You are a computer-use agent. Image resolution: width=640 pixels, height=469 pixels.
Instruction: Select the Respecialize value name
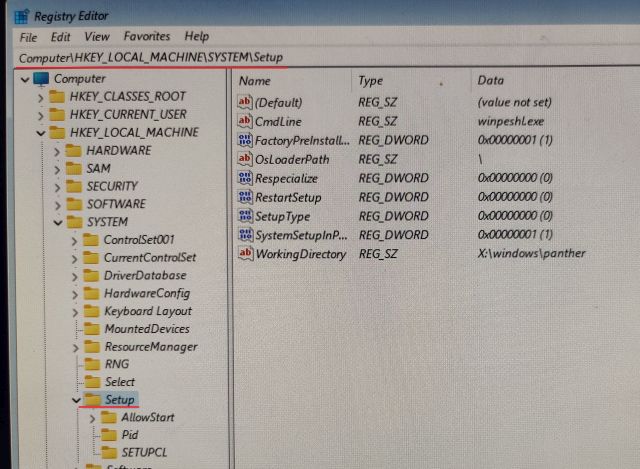(x=287, y=179)
